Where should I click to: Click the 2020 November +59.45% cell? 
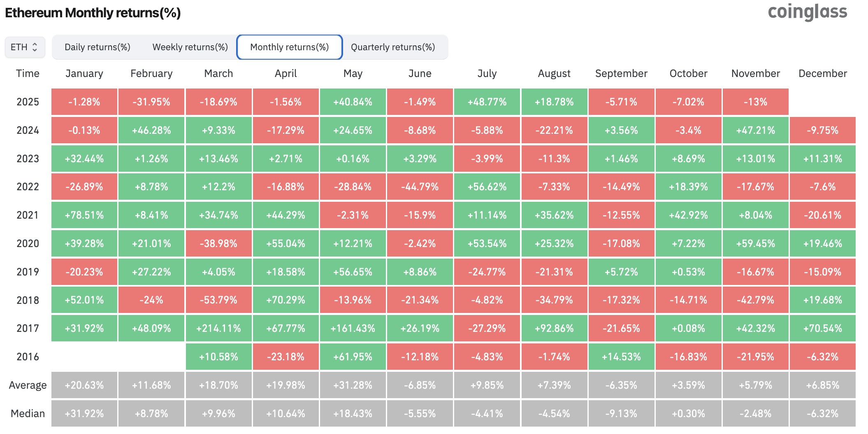click(755, 243)
